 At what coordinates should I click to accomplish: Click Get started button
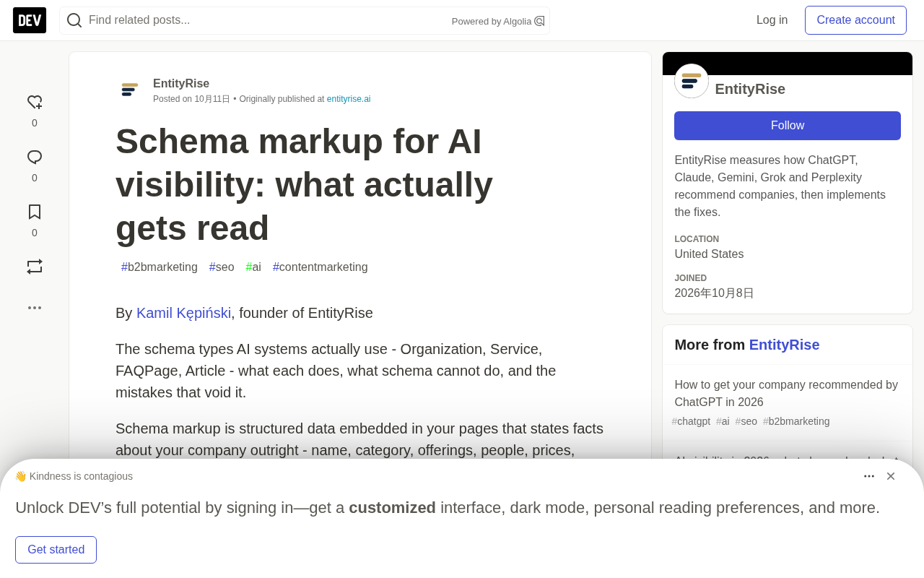tap(56, 550)
